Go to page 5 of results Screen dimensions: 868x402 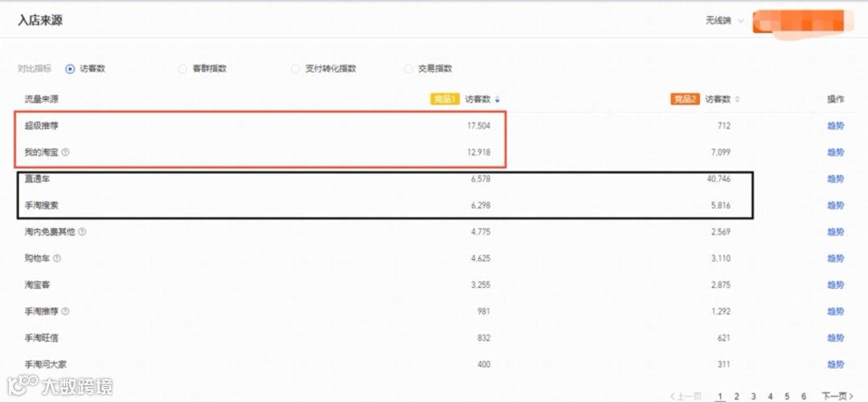787,396
